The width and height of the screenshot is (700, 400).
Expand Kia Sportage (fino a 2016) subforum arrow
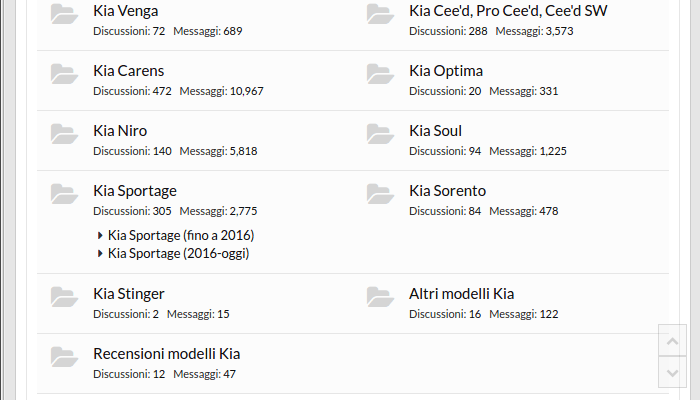[x=100, y=235]
